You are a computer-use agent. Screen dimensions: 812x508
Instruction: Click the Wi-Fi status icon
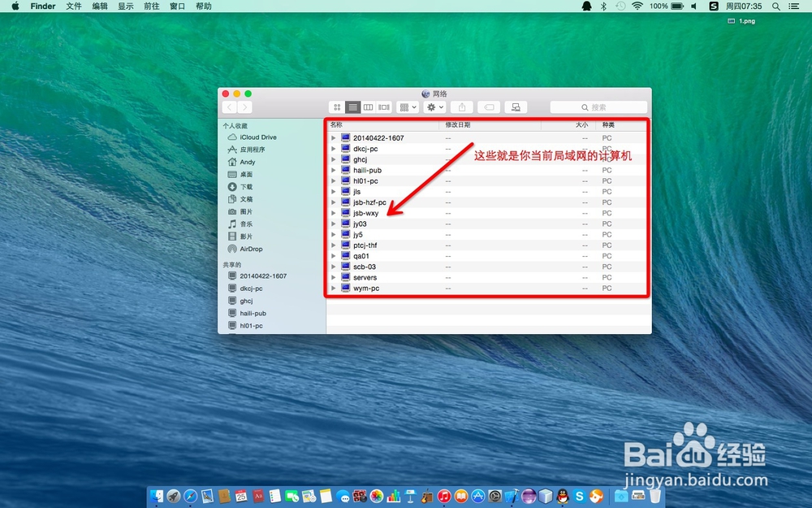click(637, 7)
